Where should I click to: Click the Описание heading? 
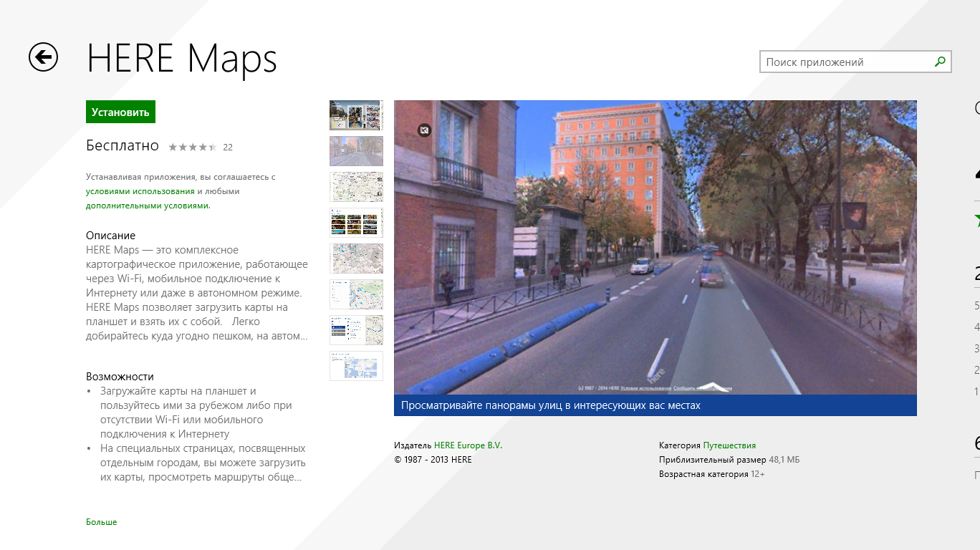(x=110, y=236)
